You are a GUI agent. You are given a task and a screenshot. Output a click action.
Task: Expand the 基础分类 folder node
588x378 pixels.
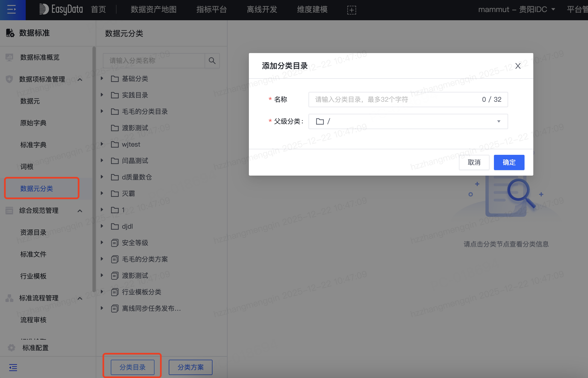[x=102, y=78]
